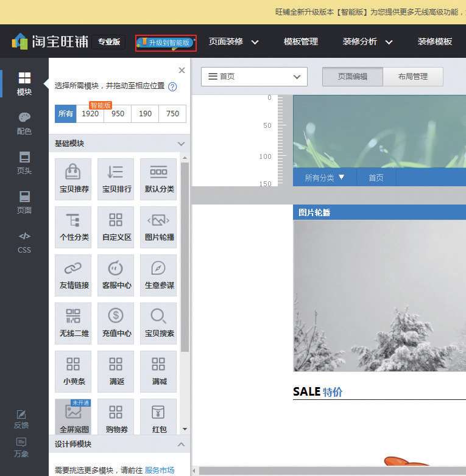
Task: Open the 页面装修 dropdown menu
Action: pyautogui.click(x=233, y=41)
